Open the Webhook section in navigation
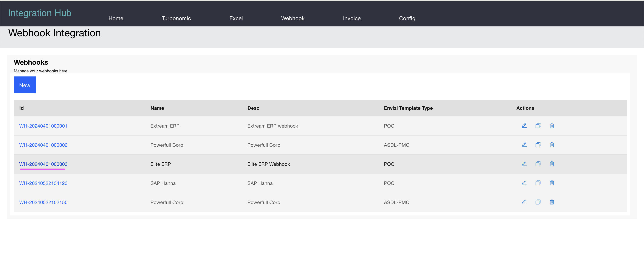Viewport: 644px width, 262px height. [293, 18]
